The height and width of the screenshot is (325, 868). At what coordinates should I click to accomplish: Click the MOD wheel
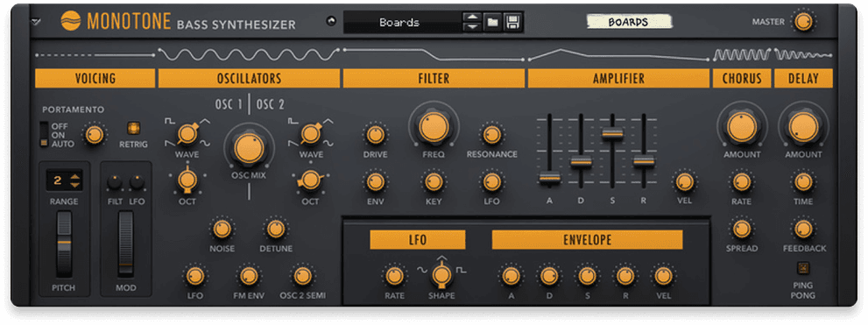(126, 243)
